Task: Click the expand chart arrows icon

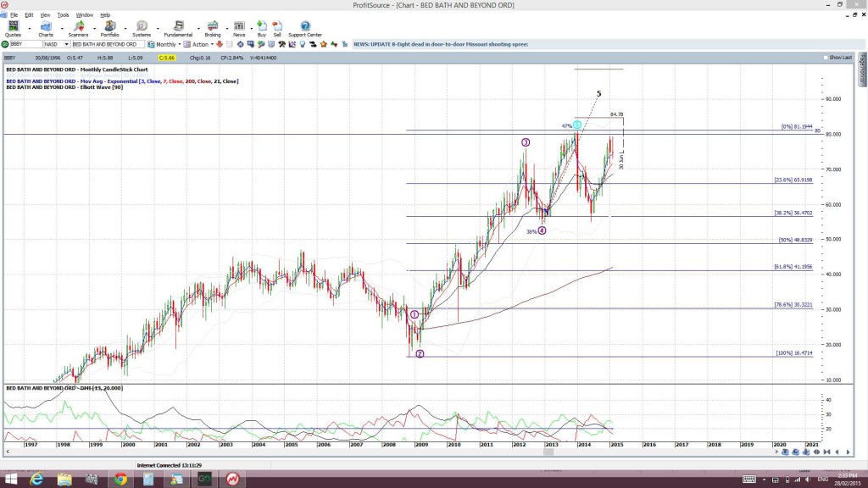Action: pyautogui.click(x=816, y=452)
